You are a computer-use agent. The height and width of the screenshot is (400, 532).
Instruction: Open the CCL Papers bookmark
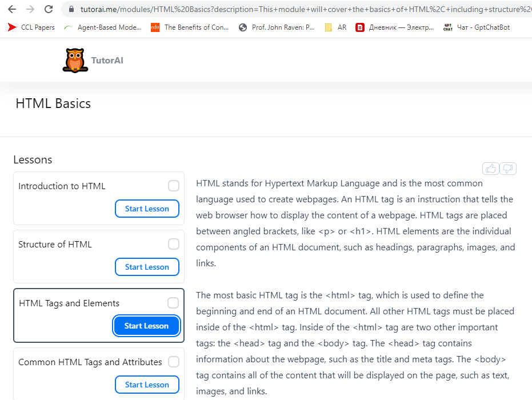click(31, 27)
